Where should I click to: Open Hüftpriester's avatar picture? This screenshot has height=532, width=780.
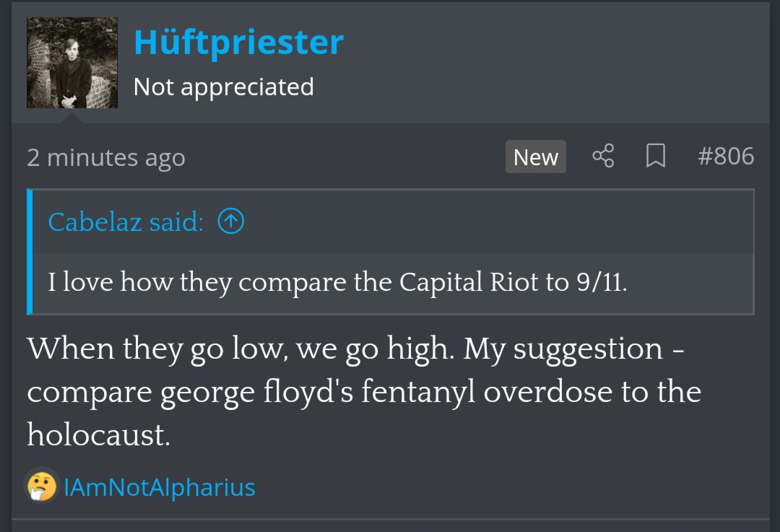pyautogui.click(x=72, y=63)
